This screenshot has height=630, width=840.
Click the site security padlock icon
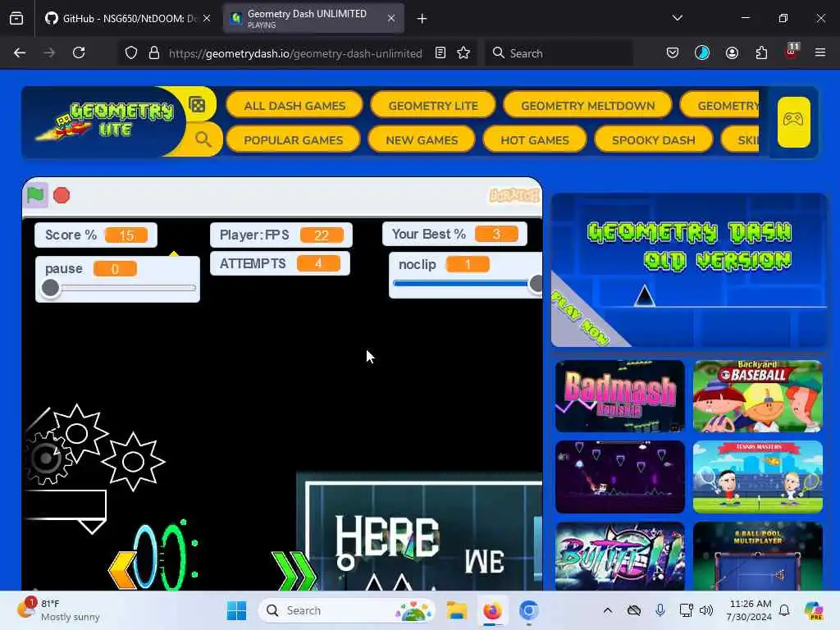(x=154, y=53)
